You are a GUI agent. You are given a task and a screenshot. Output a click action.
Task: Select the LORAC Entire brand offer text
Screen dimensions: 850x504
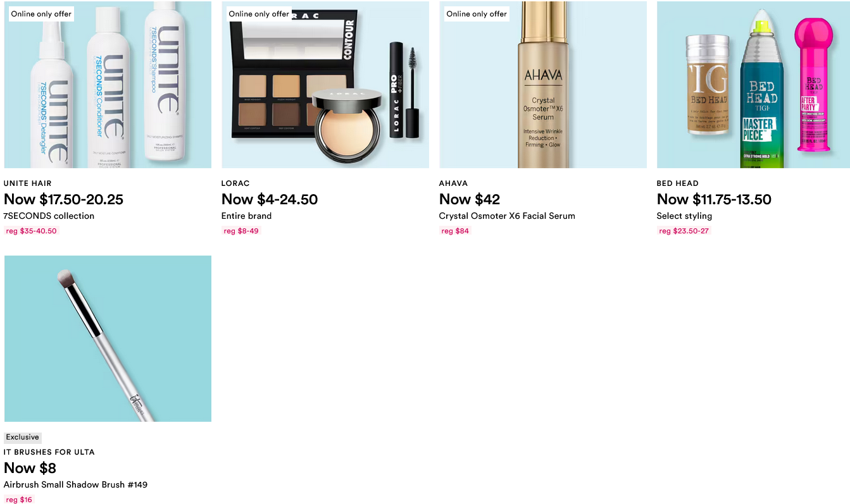tap(247, 216)
